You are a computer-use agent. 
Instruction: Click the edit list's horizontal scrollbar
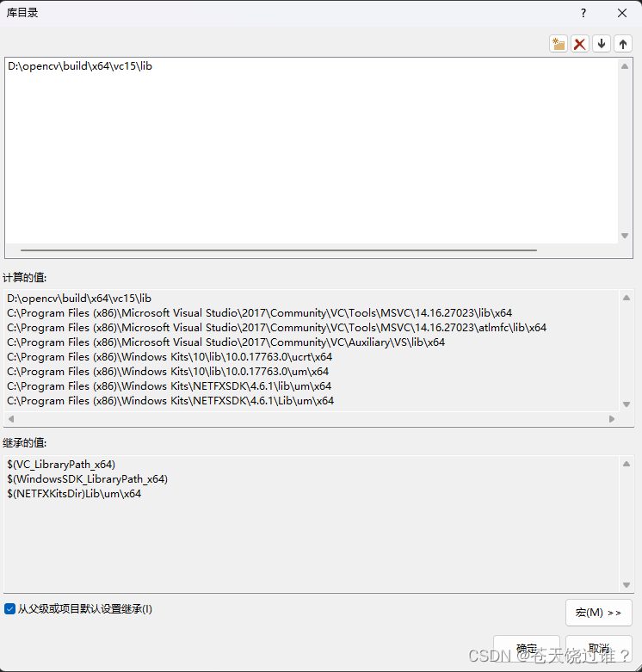click(x=279, y=250)
